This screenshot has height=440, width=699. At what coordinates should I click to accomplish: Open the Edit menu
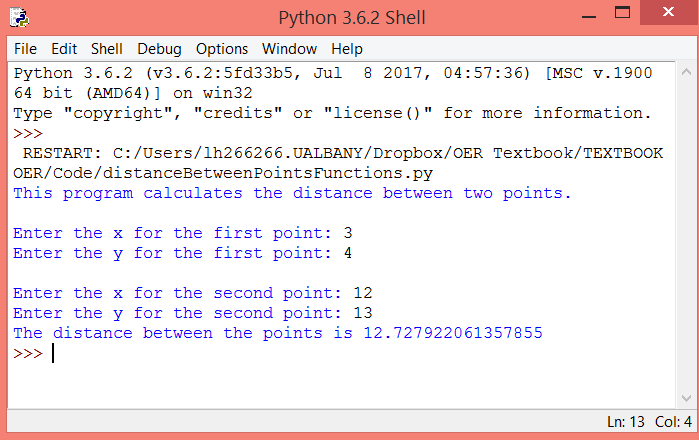[x=64, y=48]
